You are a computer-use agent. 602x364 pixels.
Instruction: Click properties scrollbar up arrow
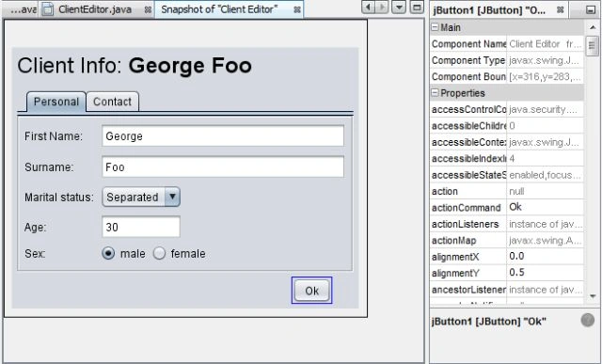[x=593, y=27]
